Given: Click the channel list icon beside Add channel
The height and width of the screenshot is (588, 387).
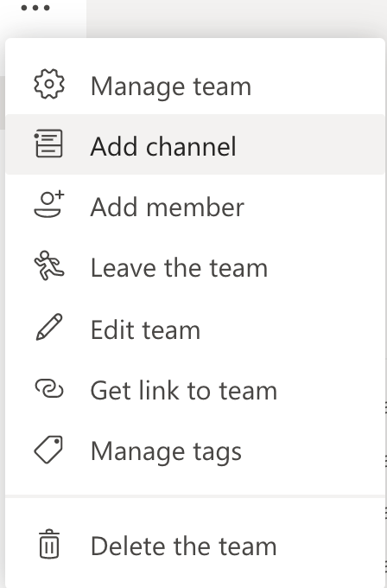Looking at the screenshot, I should tap(48, 144).
